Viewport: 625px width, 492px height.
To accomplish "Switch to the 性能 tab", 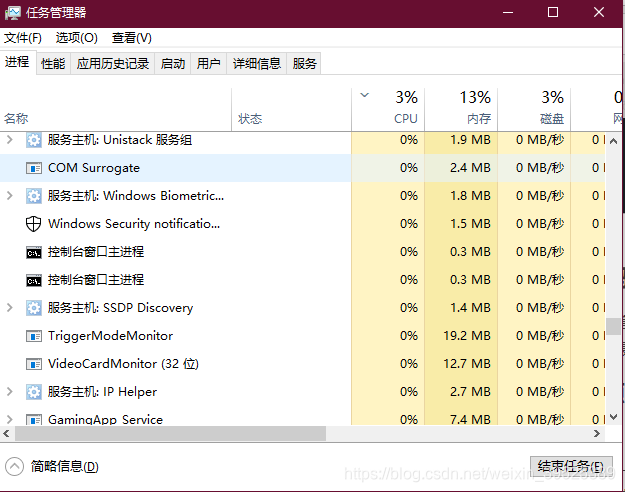I will [53, 63].
